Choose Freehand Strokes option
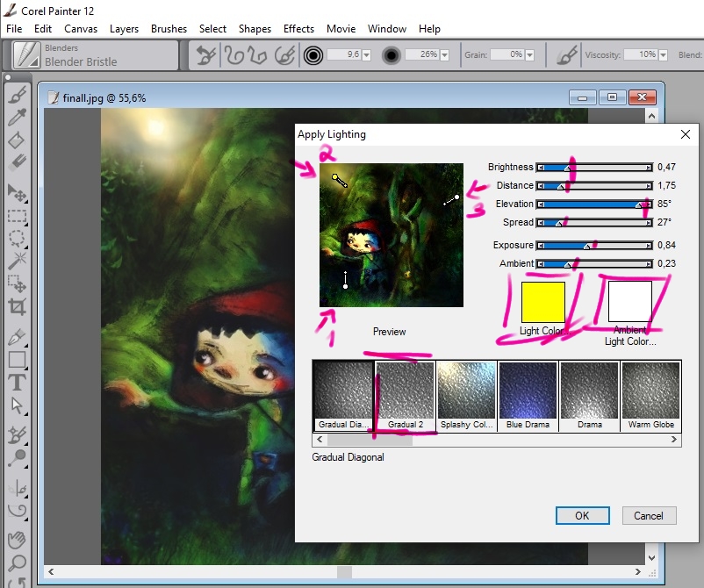704x588 pixels. [x=233, y=55]
